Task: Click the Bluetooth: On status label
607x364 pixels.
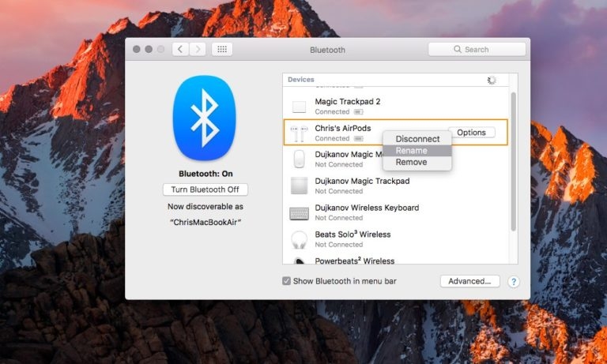Action: (x=205, y=174)
